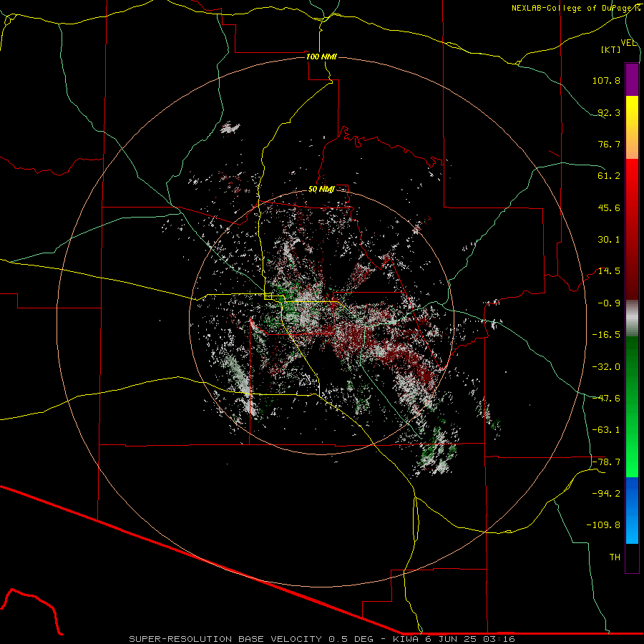Select the 14.5 legend value

(x=609, y=271)
